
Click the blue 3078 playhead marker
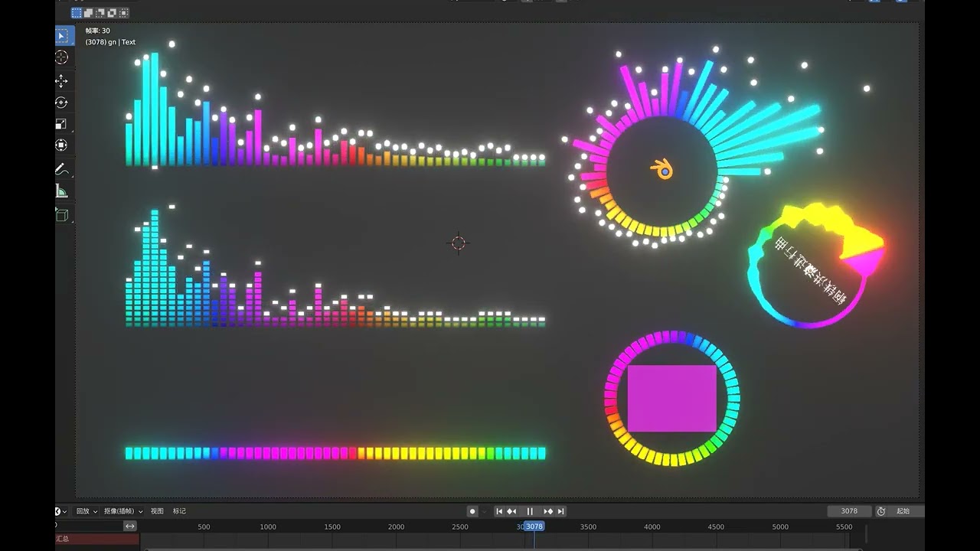[534, 527]
